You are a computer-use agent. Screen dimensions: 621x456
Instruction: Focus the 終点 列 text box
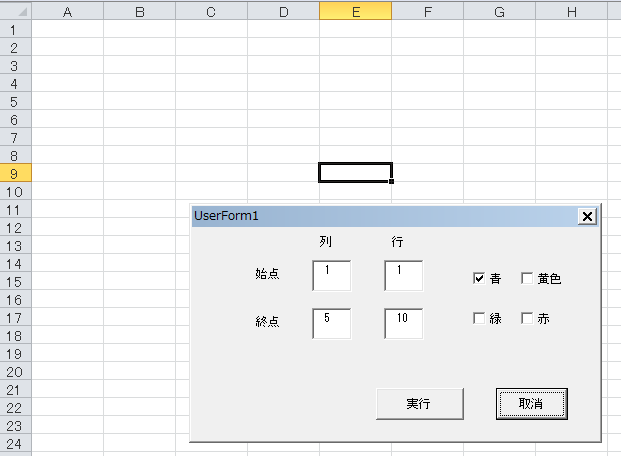tap(331, 323)
